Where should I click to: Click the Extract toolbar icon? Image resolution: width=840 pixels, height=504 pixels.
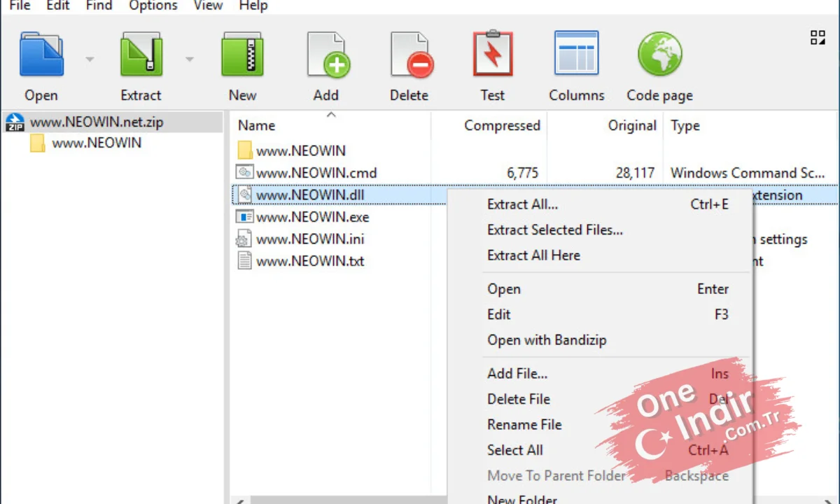(141, 54)
